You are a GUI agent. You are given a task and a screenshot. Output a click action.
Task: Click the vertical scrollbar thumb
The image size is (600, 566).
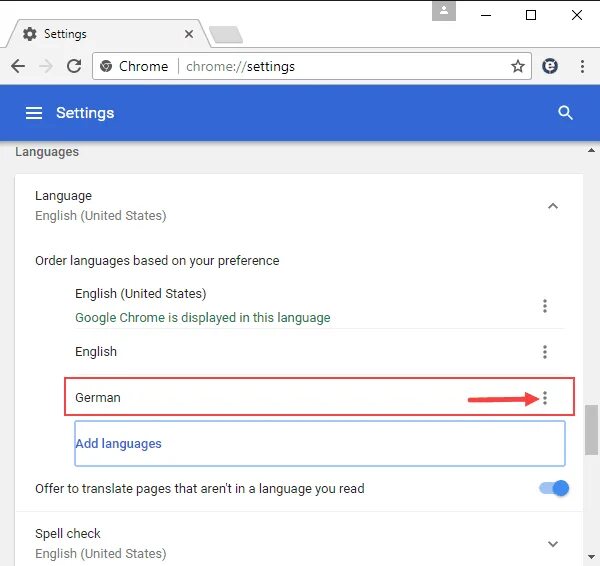pyautogui.click(x=591, y=430)
